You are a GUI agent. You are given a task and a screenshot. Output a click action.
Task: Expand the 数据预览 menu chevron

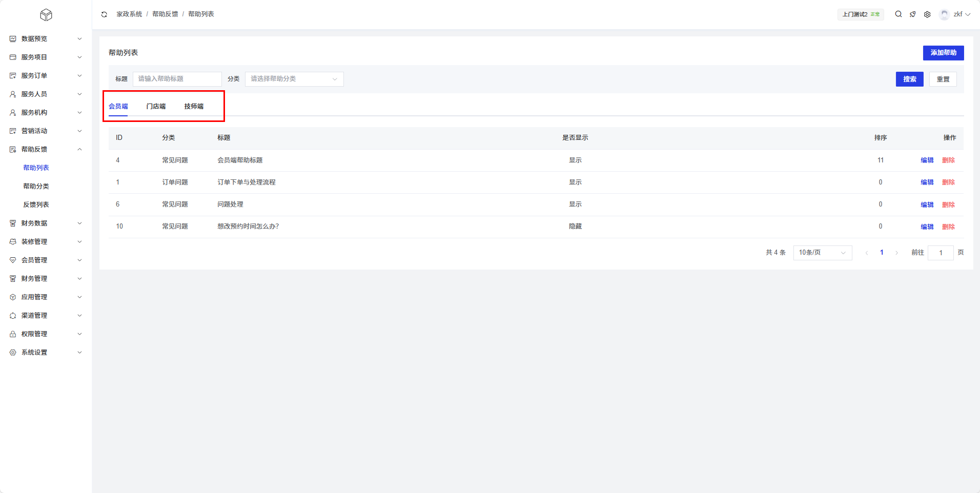[x=79, y=39]
